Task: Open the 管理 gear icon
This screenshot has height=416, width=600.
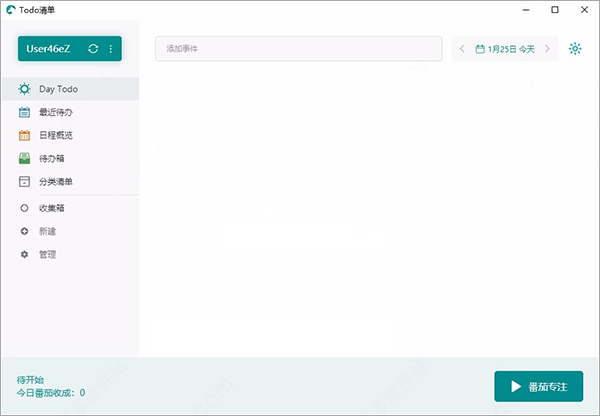Action: click(x=24, y=254)
